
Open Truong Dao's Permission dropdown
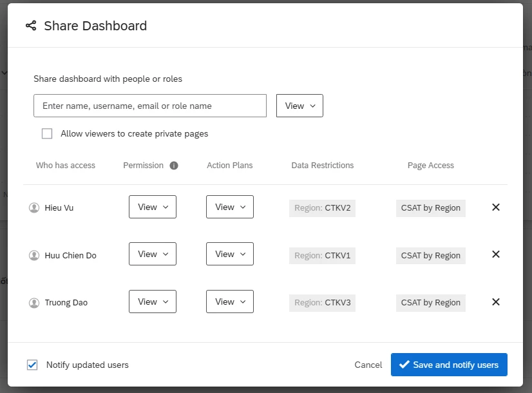pyautogui.click(x=153, y=302)
